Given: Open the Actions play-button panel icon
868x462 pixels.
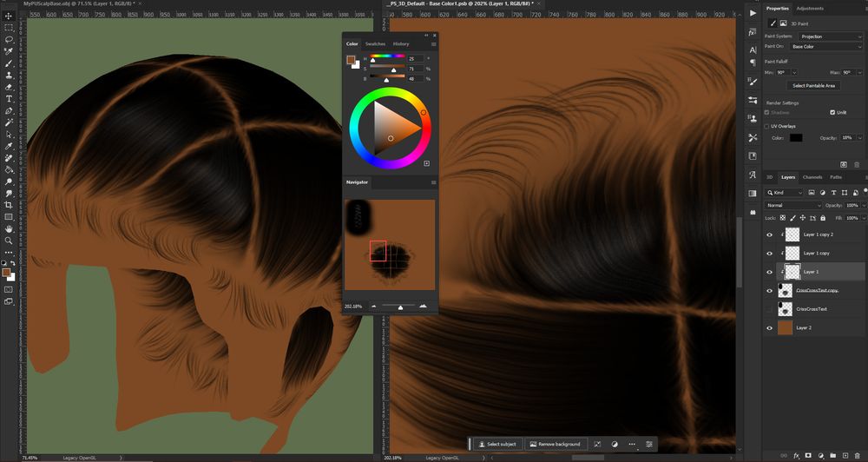Looking at the screenshot, I should tap(753, 13).
